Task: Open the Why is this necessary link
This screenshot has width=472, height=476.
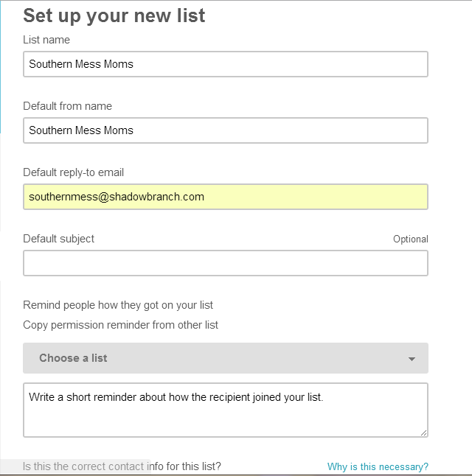Action: coord(378,466)
